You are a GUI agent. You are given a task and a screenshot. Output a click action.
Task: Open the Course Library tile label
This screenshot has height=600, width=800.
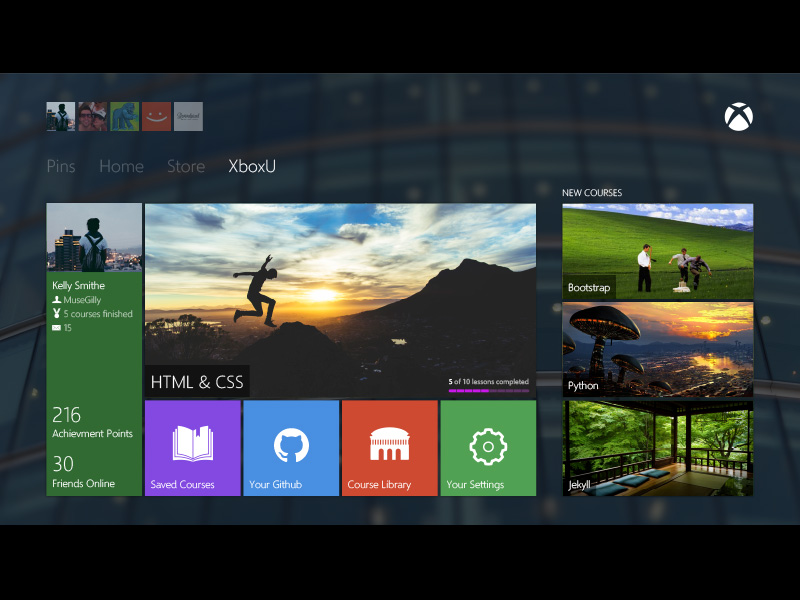379,484
